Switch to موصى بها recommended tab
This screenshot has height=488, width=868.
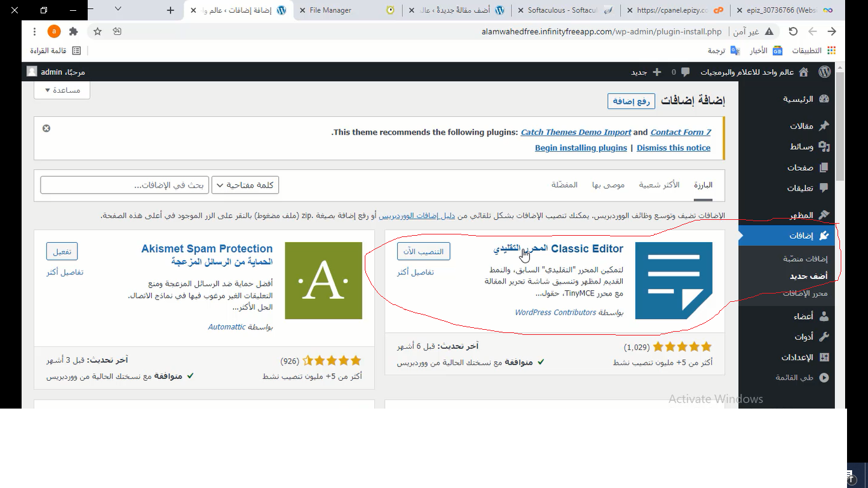tap(609, 185)
